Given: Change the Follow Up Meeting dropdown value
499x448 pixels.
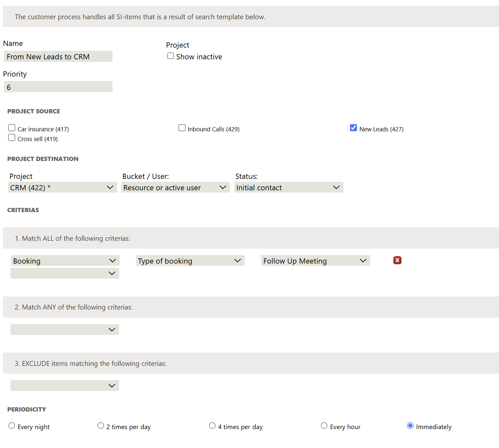Looking at the screenshot, I should coord(315,261).
